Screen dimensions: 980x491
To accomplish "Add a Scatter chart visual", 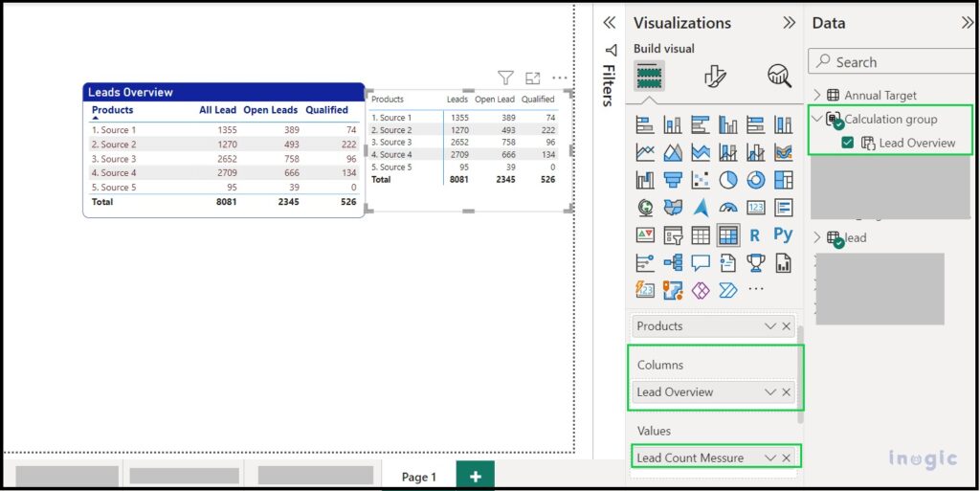I will 700,180.
